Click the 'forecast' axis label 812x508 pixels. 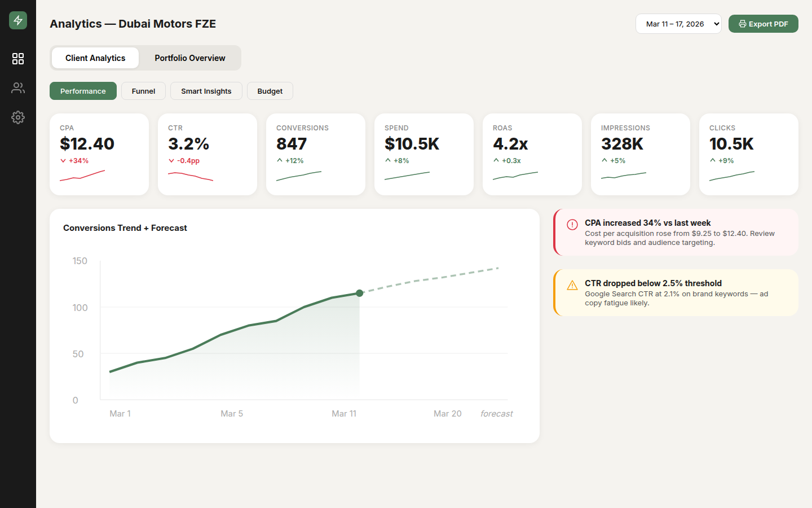[496, 414]
